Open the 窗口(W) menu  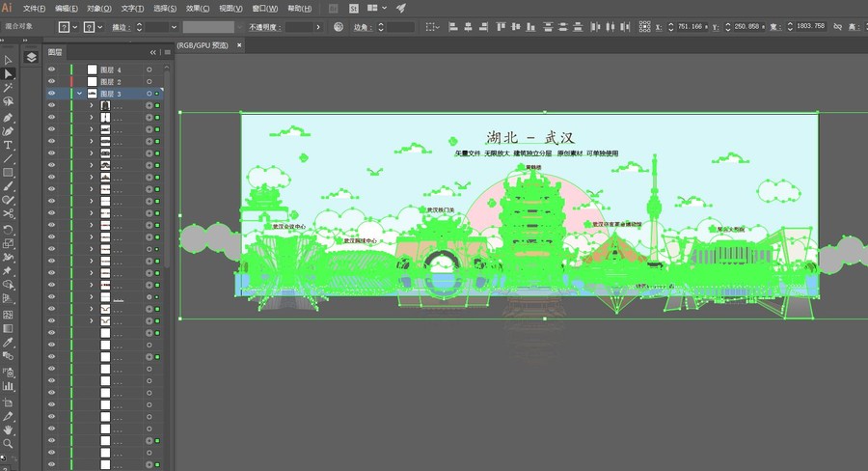265,9
